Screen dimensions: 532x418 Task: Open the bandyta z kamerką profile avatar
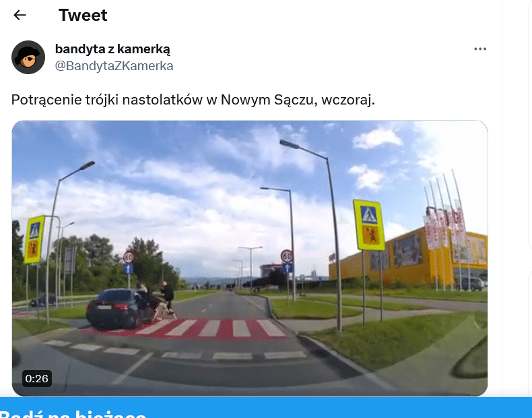[x=28, y=57]
